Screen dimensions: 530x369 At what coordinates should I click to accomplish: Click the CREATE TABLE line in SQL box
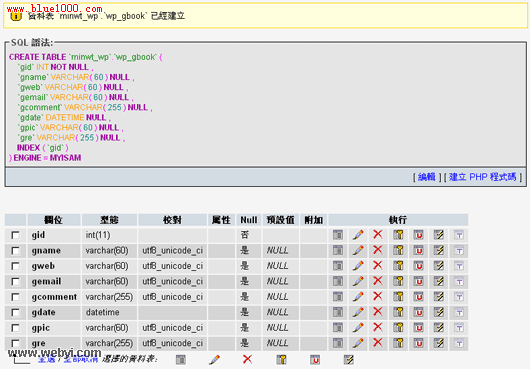point(86,57)
